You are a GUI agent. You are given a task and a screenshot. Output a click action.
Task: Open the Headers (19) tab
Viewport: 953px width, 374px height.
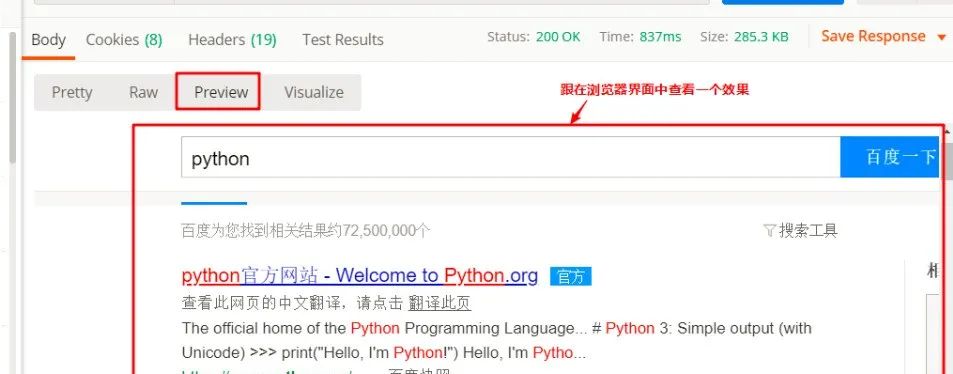click(232, 40)
